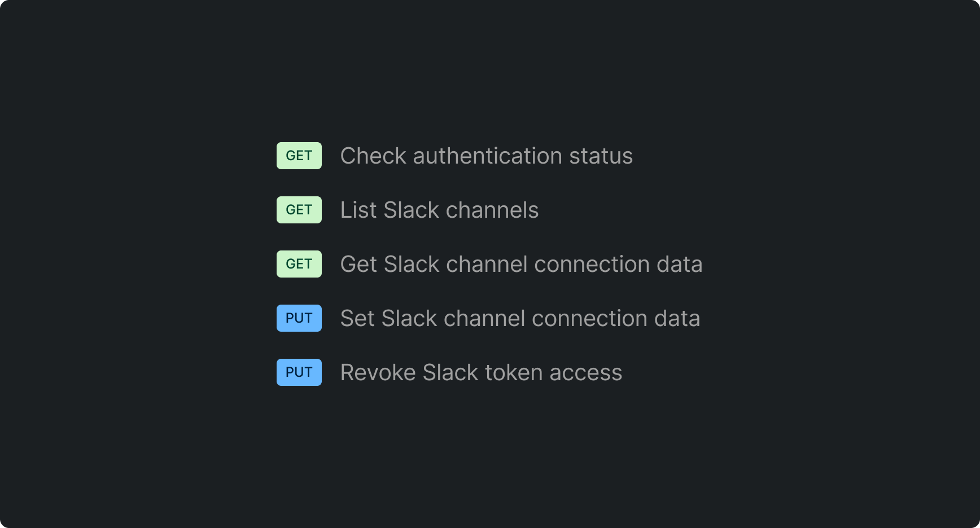
Task: Open the Check authentication status endpoint
Action: point(487,155)
